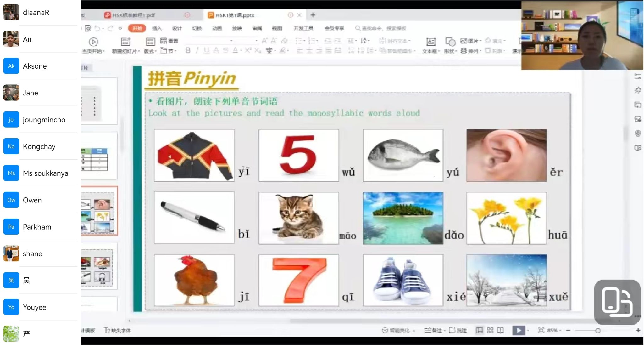
Task: Click the floating phone screen-share icon
Action: [617, 302]
